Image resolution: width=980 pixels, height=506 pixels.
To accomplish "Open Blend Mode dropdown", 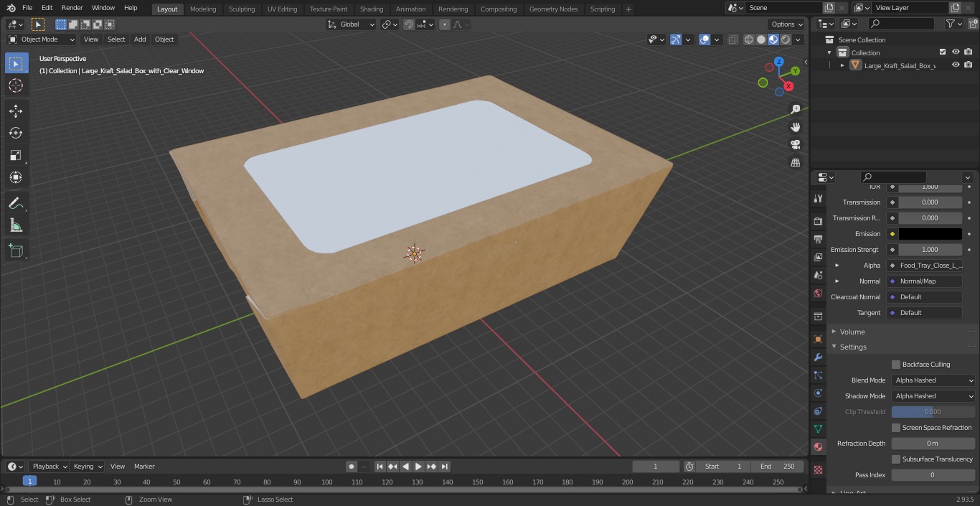I will (934, 380).
